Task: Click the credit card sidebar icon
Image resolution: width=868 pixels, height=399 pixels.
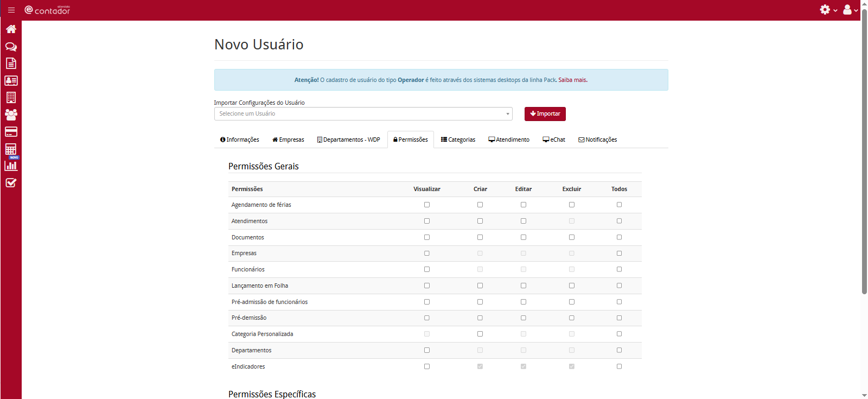Action: tap(11, 132)
